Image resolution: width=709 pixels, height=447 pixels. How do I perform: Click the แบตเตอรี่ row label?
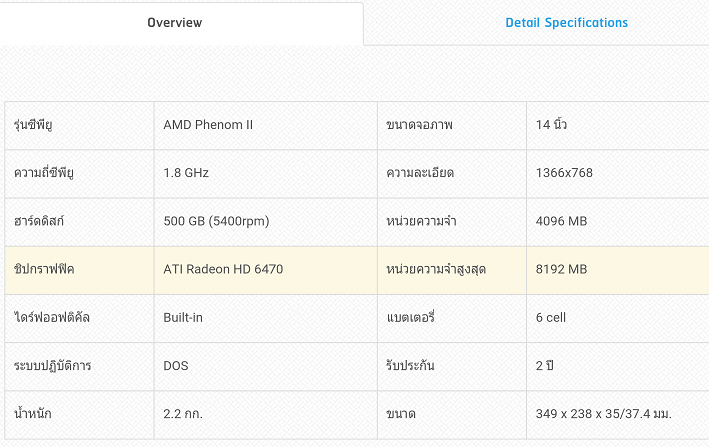pyautogui.click(x=411, y=317)
